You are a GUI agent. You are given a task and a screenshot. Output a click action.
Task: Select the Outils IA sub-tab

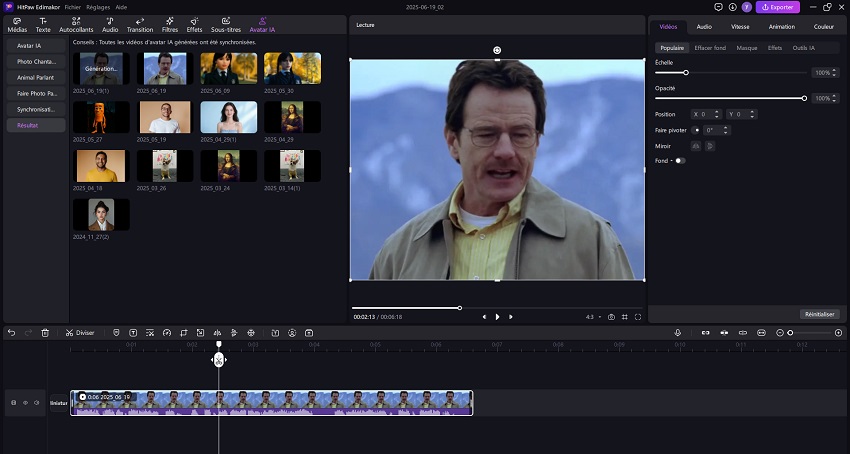[x=803, y=48]
